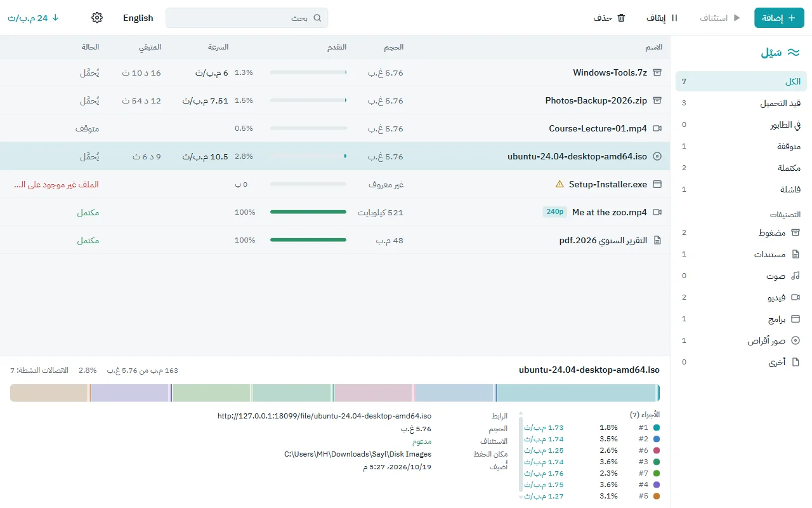
Task: Click the برامج window category icon
Action: click(796, 319)
